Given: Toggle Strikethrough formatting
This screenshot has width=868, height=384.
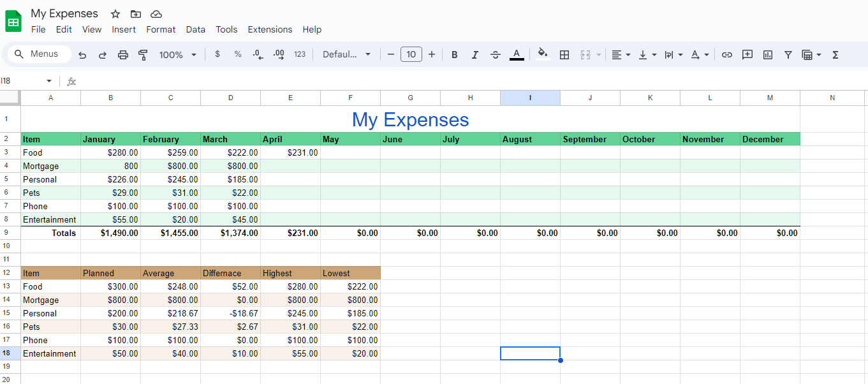Looking at the screenshot, I should pyautogui.click(x=496, y=55).
